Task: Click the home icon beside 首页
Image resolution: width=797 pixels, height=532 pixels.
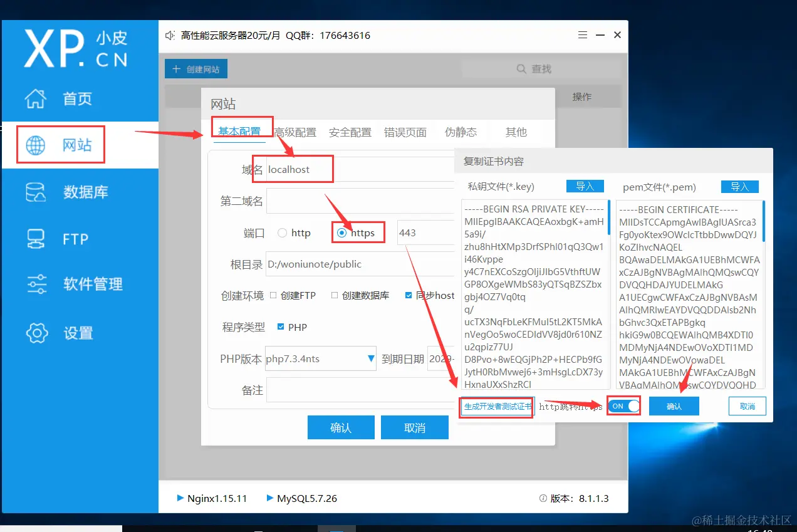Action: [35, 98]
